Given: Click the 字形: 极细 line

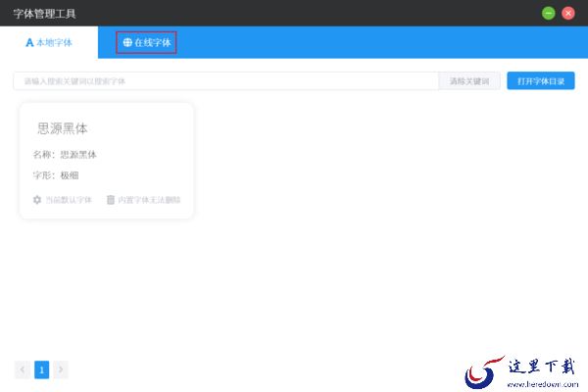Looking at the screenshot, I should click(x=56, y=175).
